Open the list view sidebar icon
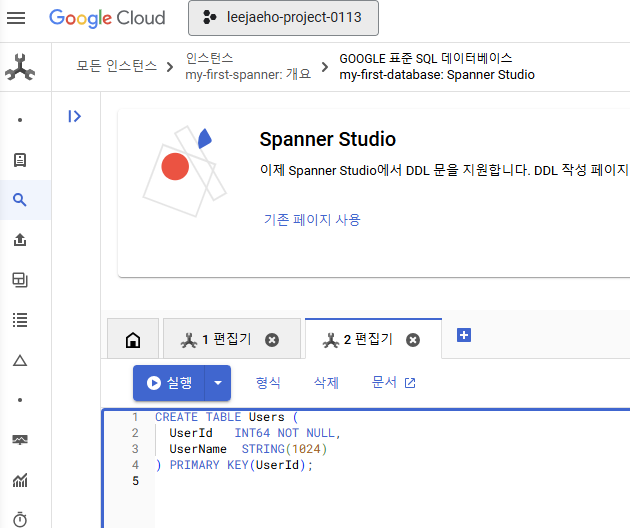 tap(20, 320)
